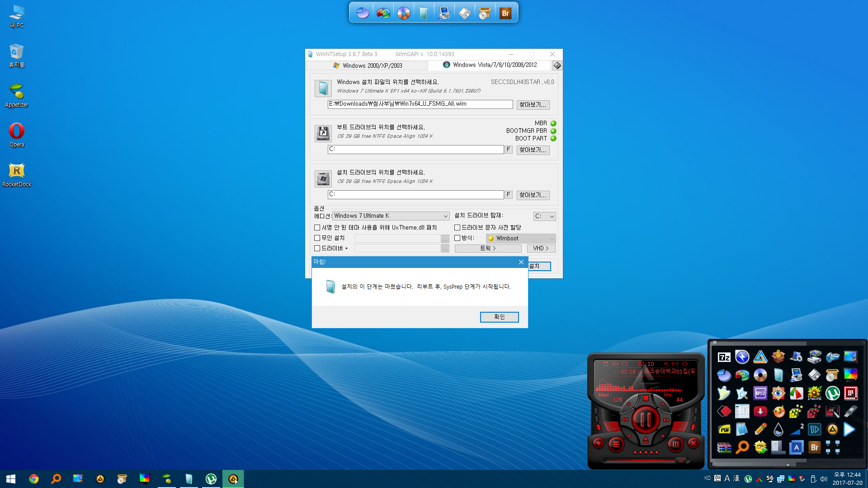Open unattend file picker ellipsis button
The height and width of the screenshot is (488, 868).
[x=445, y=239]
